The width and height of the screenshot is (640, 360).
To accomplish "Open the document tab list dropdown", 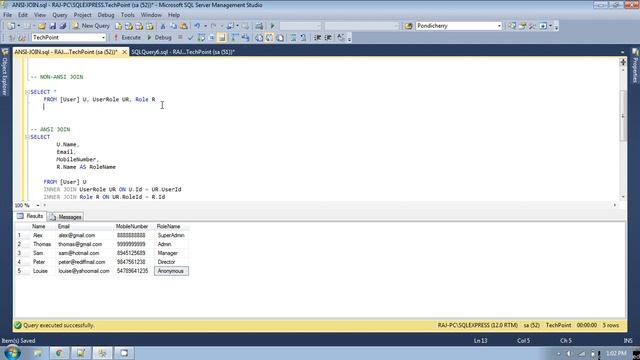I will pos(622,52).
